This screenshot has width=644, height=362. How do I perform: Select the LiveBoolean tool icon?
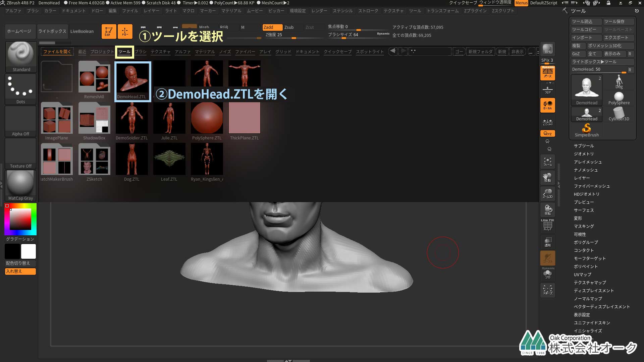(x=82, y=31)
